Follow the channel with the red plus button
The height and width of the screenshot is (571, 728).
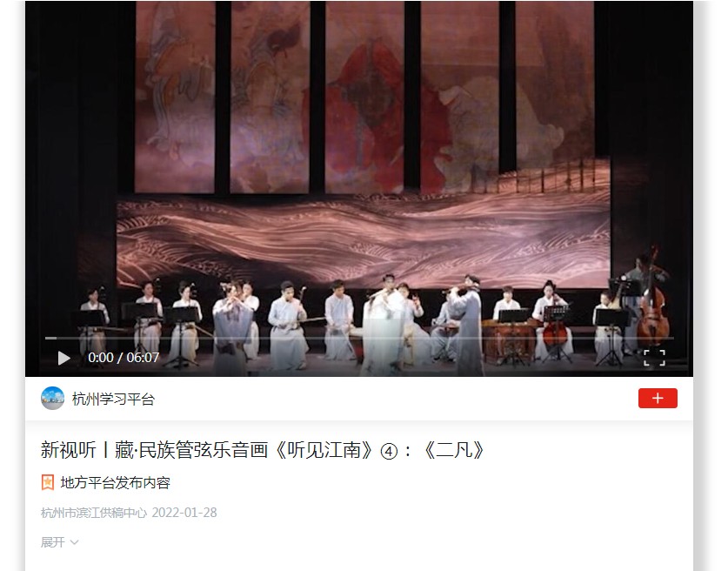(658, 398)
